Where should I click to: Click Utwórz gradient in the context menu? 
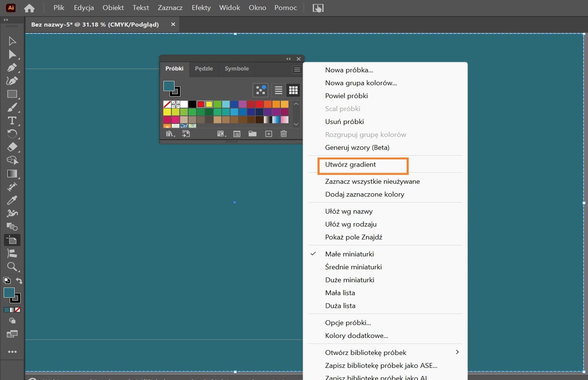tap(350, 165)
